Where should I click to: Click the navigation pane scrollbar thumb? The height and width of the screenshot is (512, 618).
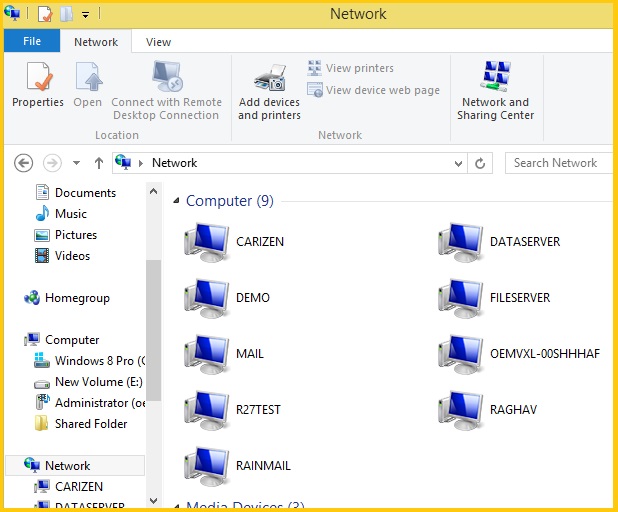[153, 330]
